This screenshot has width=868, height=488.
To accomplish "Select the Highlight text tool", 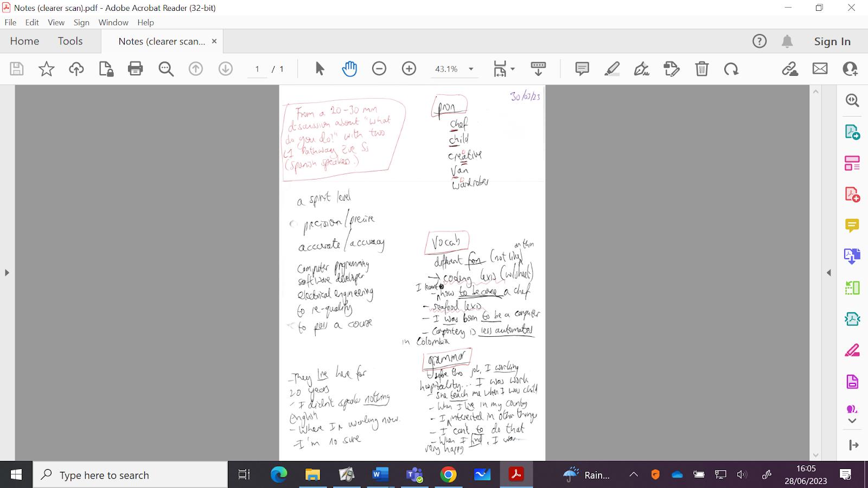I will tap(612, 69).
